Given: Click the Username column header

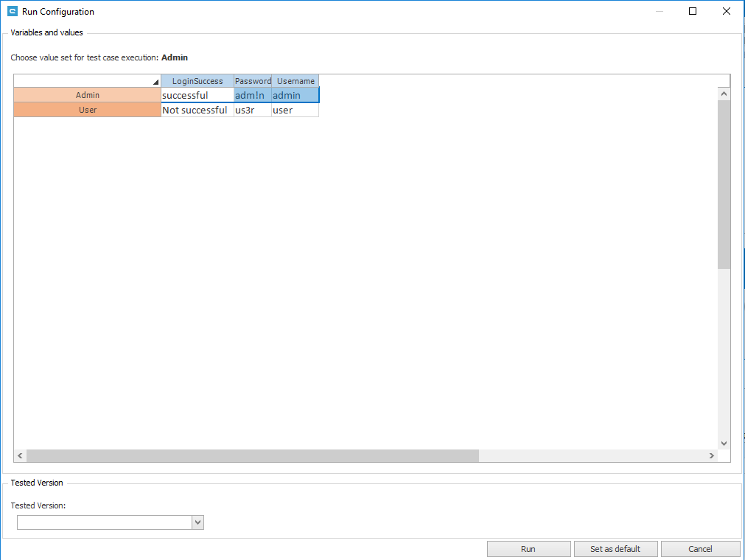Looking at the screenshot, I should tap(295, 81).
